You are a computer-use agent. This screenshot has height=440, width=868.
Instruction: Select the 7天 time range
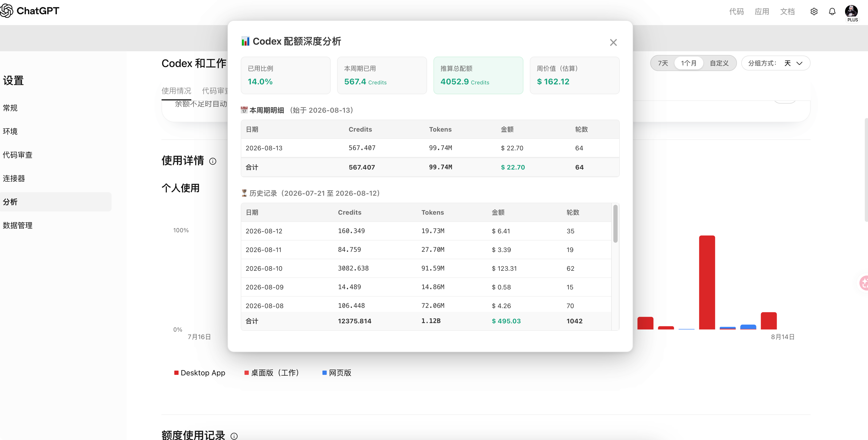(x=663, y=63)
